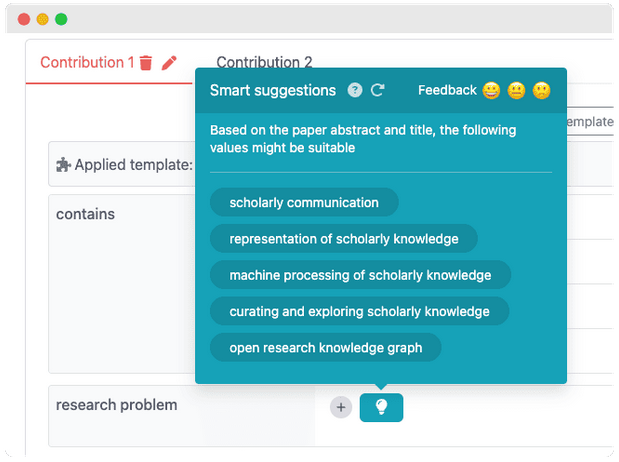Click the lightbulb smart suggestions button
The width and height of the screenshot is (619, 462).
coord(381,407)
